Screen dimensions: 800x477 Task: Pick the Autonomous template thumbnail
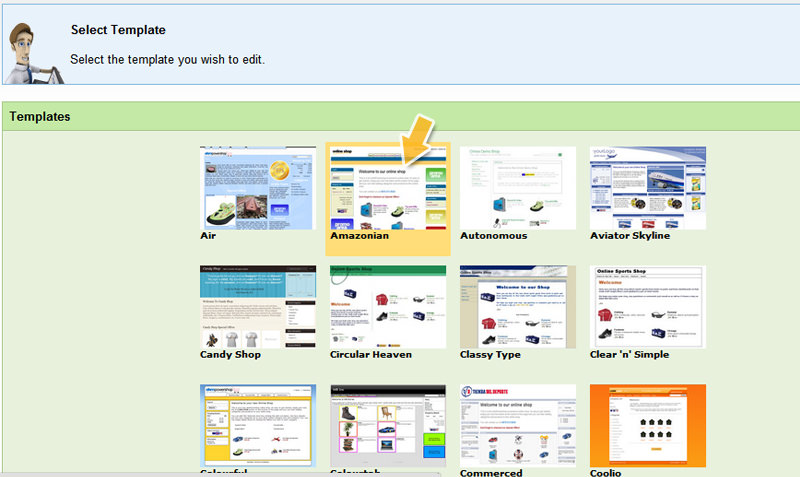click(518, 188)
